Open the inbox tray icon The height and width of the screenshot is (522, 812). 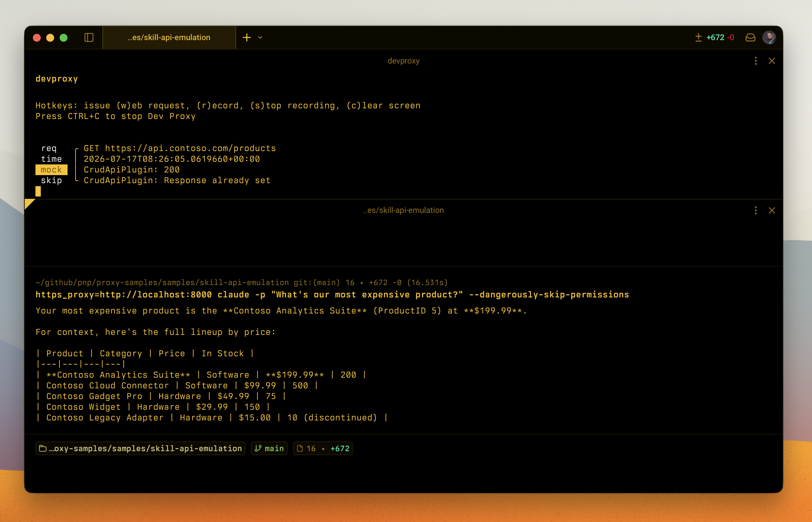pos(750,37)
